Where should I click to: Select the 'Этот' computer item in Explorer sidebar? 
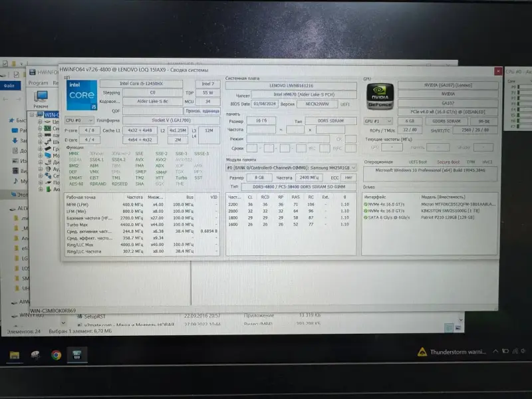(19, 194)
